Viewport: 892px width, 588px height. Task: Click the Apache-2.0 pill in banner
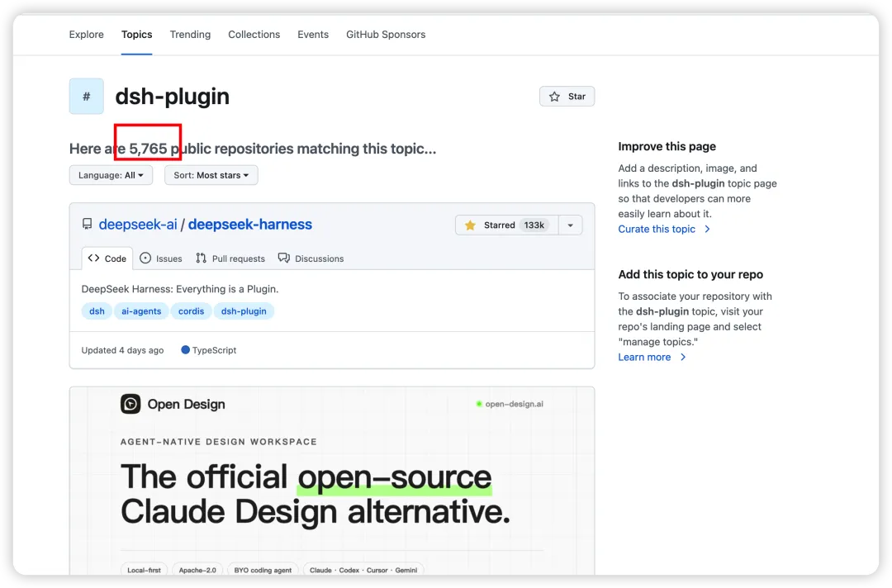[x=197, y=570]
